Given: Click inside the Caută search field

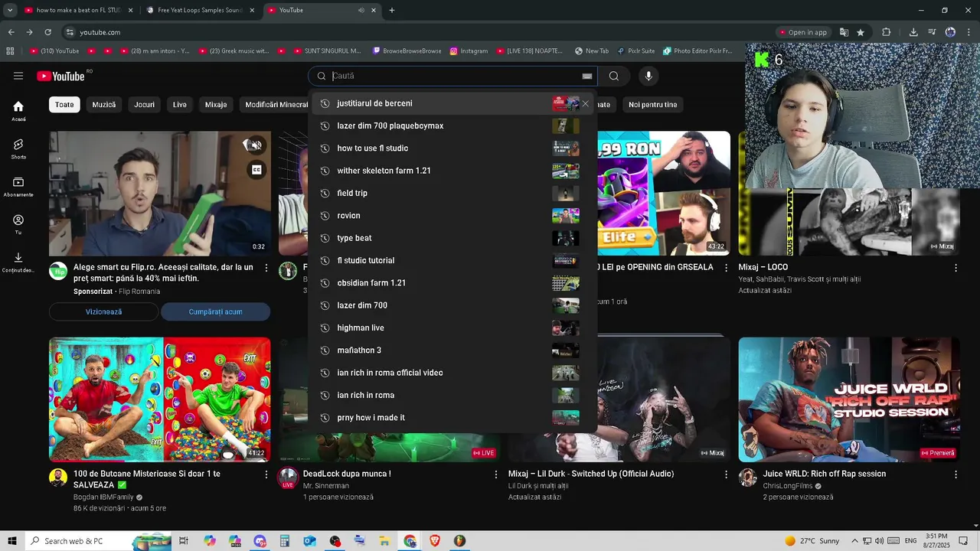Looking at the screenshot, I should [452, 76].
